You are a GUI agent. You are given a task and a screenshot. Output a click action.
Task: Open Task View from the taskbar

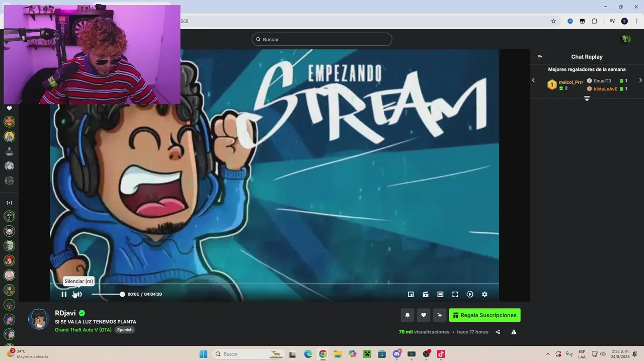pyautogui.click(x=293, y=354)
